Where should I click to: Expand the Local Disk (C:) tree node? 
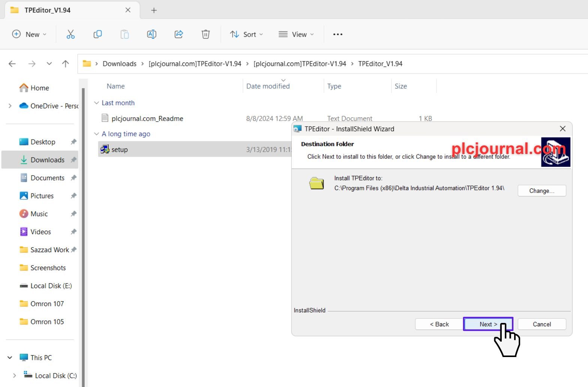tap(14, 375)
